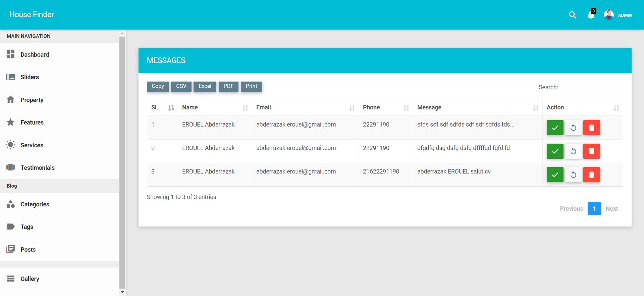Reply to message 3 with the blue arrow
The image size is (644, 296).
(573, 175)
